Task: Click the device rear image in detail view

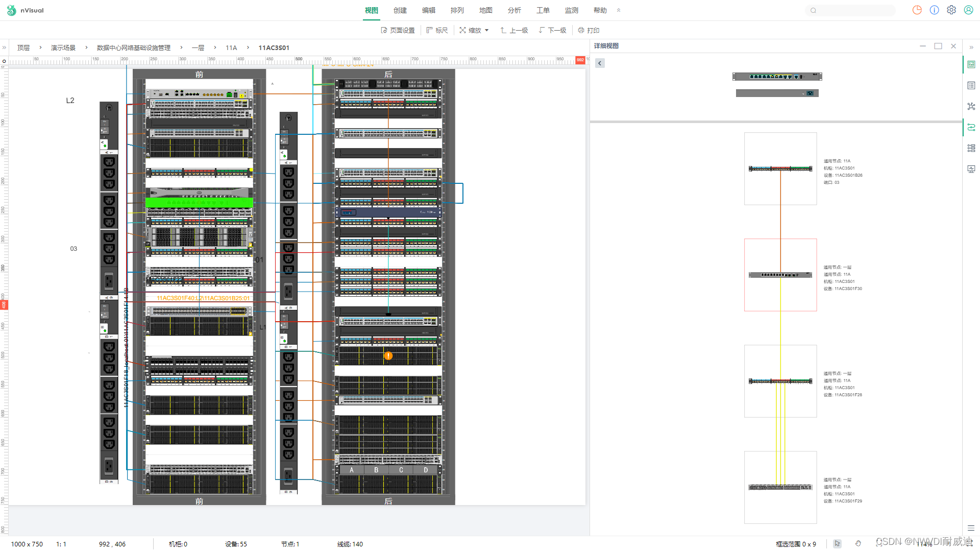Action: [x=777, y=93]
